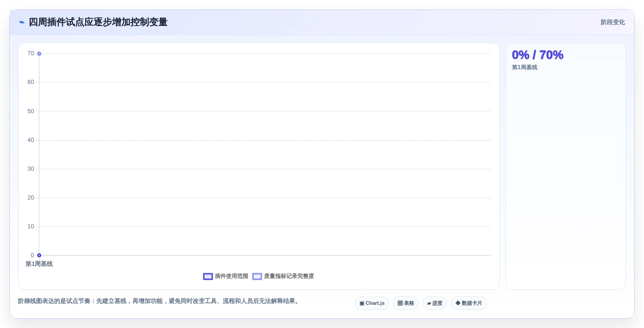Click the 插件使用范围 legend color box
This screenshot has height=328, width=644.
pos(208,277)
